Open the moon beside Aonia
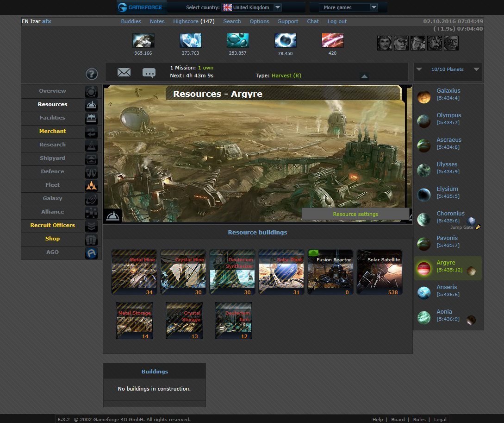The width and height of the screenshot is (504, 423). point(471,320)
